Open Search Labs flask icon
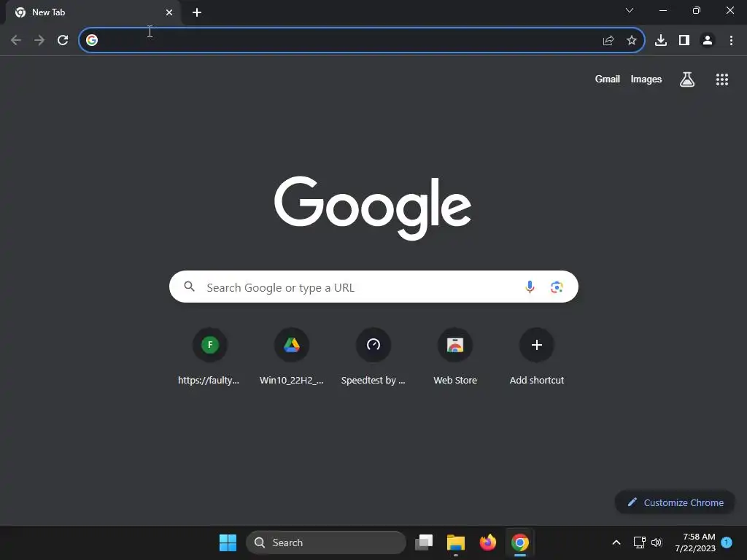Screen dimensions: 747x560 pos(687,79)
